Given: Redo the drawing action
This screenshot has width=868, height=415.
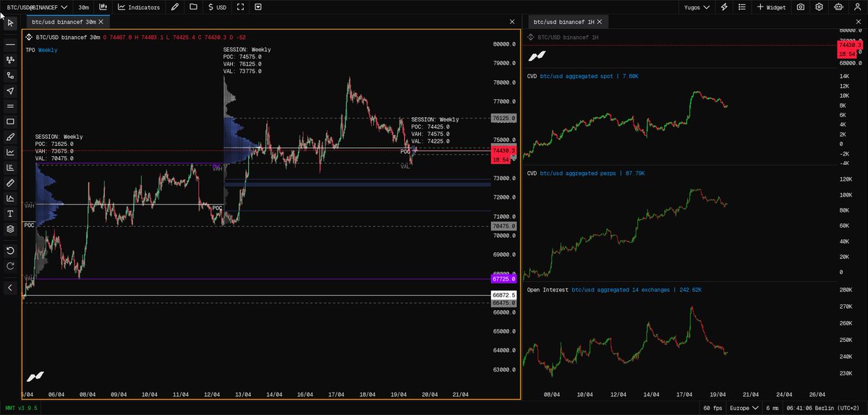Looking at the screenshot, I should pyautogui.click(x=10, y=266).
